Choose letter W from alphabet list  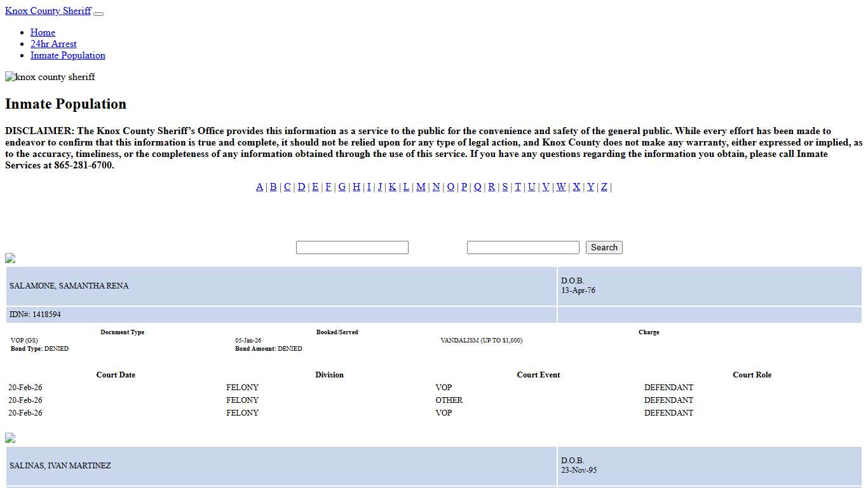[x=561, y=187]
